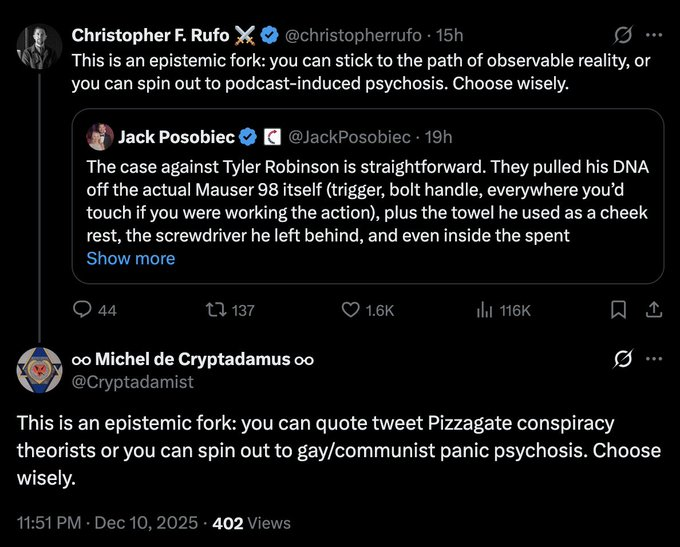Like the Rufo tweet with 1.6K likes
This screenshot has width=680, height=547.
[x=351, y=311]
